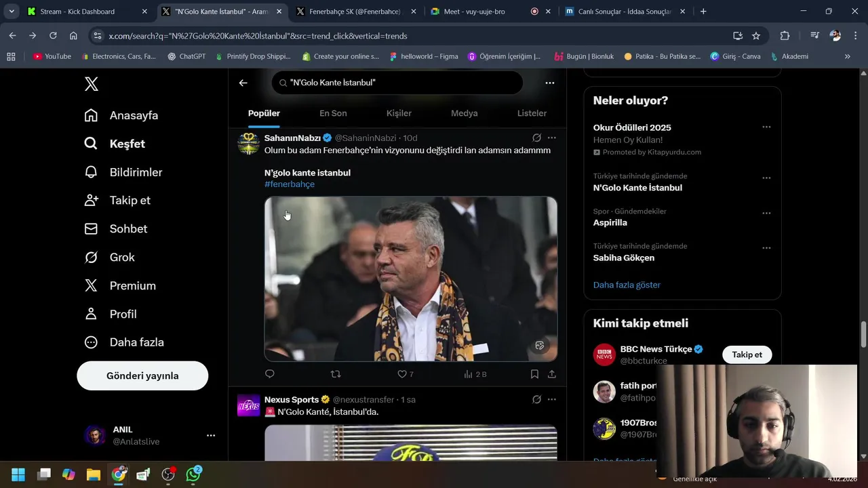Viewport: 868px width, 488px height.
Task: Follow BBC News Türkçe with Takip et
Action: (x=747, y=354)
